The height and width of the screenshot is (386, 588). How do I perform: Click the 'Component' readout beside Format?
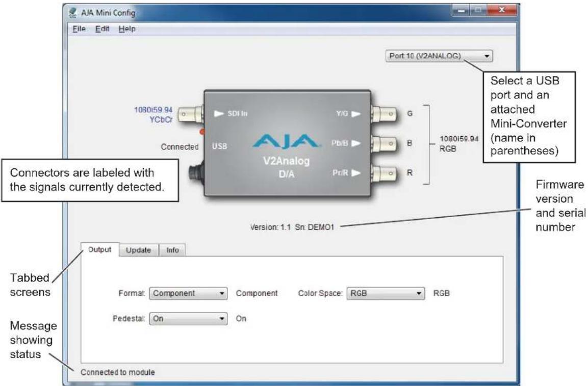point(257,293)
